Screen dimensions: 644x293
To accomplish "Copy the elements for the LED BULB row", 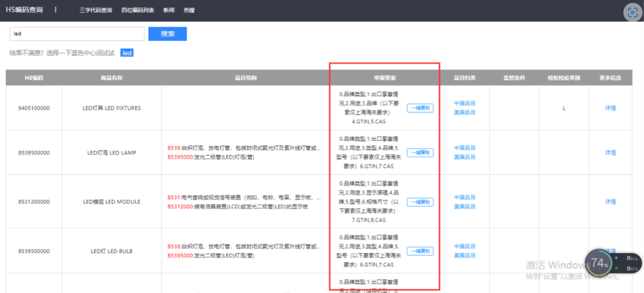I will pos(420,251).
